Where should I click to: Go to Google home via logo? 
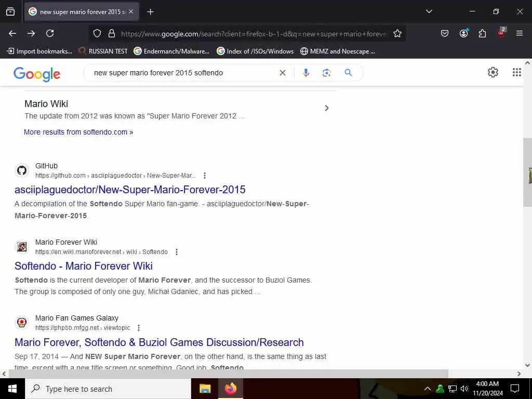37,74
